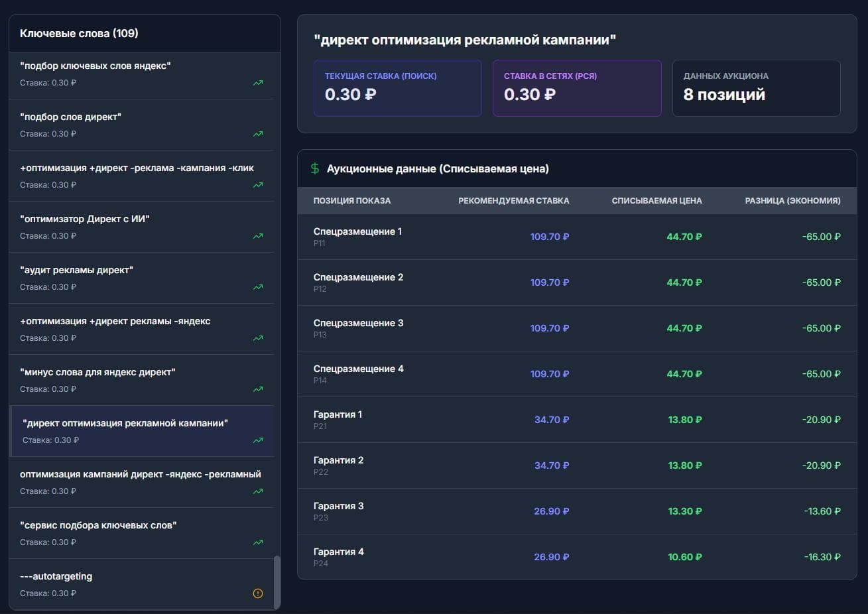The height and width of the screenshot is (614, 868).
Task: Choose keyword "аудит рекламы директ"
Action: [x=141, y=278]
